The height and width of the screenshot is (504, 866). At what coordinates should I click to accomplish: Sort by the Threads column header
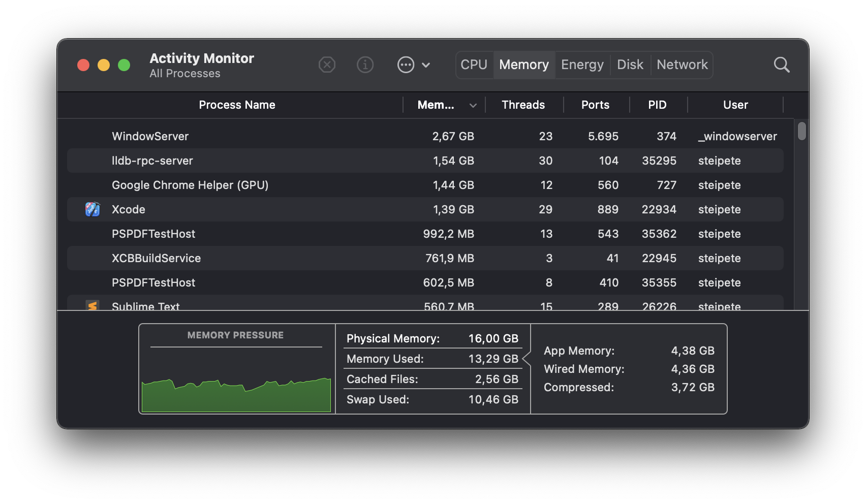pyautogui.click(x=523, y=105)
